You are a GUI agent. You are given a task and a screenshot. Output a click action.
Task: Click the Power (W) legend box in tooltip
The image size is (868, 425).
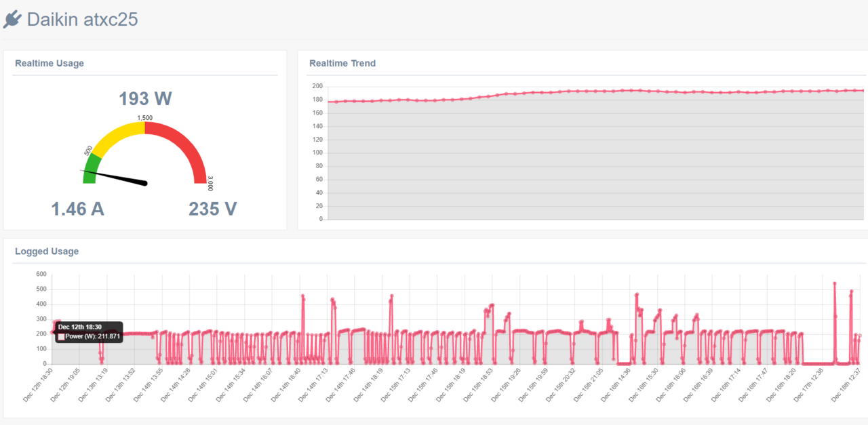coord(61,336)
